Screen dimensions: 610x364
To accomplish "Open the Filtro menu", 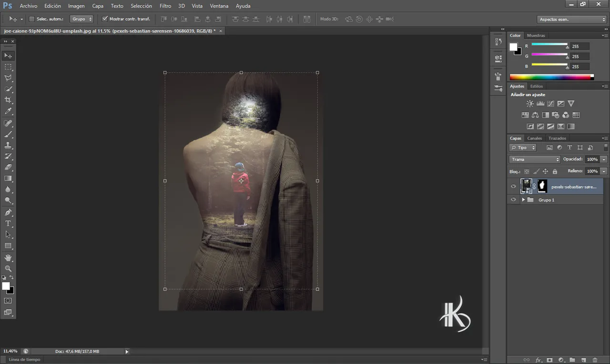I will coord(165,6).
